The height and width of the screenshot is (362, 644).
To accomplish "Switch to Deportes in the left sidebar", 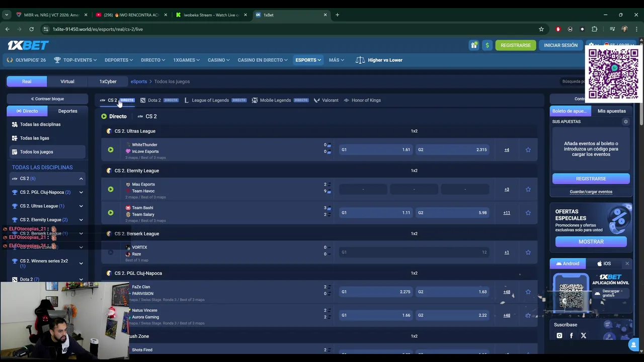I will 67,111.
